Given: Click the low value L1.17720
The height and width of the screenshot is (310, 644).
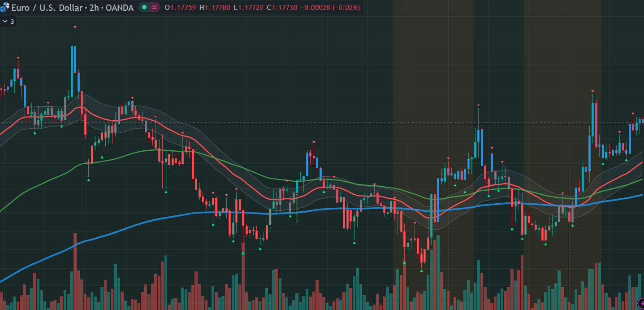Looking at the screenshot, I should coord(248,8).
